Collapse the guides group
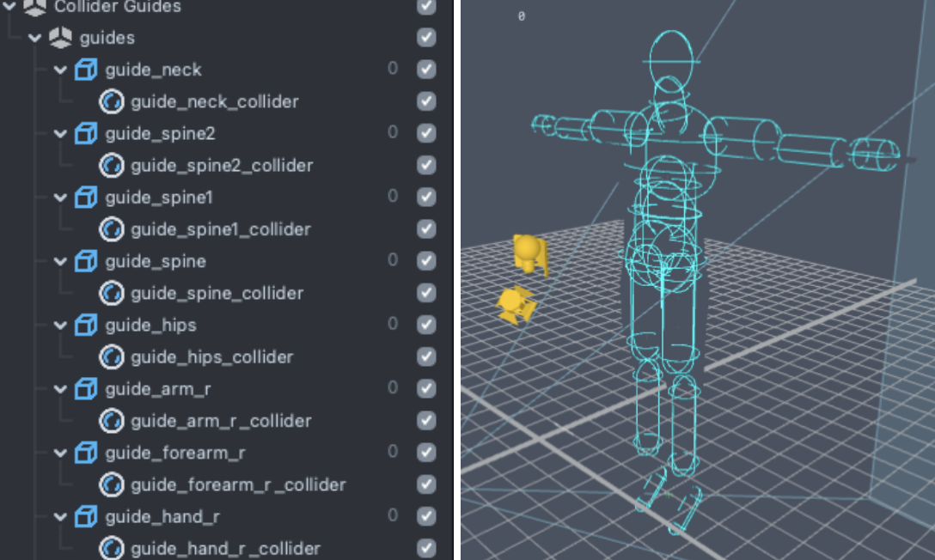 34,38
